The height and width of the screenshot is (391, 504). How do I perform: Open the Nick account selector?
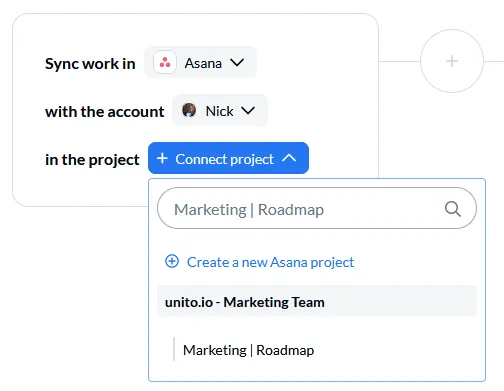click(220, 110)
